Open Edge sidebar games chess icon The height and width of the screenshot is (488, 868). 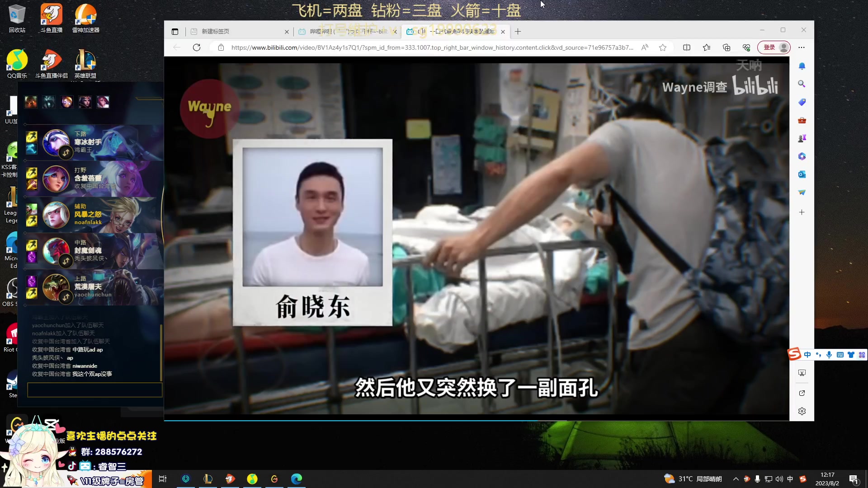pyautogui.click(x=802, y=138)
